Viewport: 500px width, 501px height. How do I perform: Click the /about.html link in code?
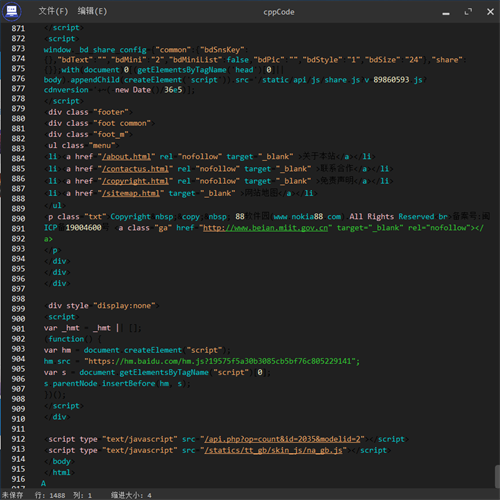126,157
